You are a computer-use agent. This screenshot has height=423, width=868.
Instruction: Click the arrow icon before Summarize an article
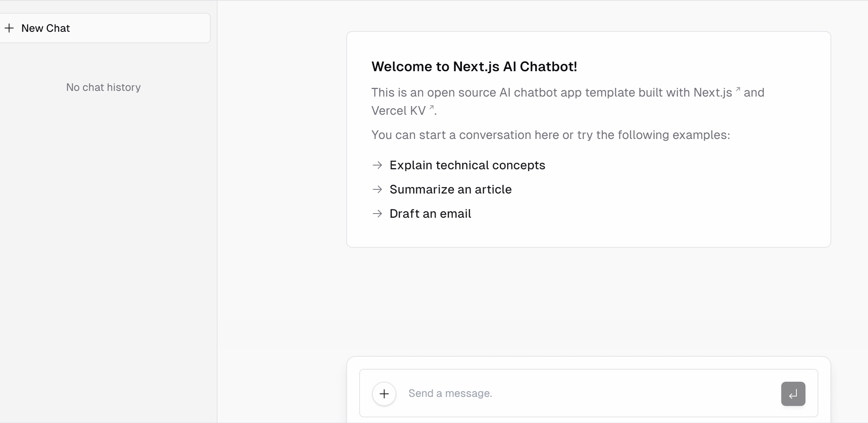[x=377, y=189]
